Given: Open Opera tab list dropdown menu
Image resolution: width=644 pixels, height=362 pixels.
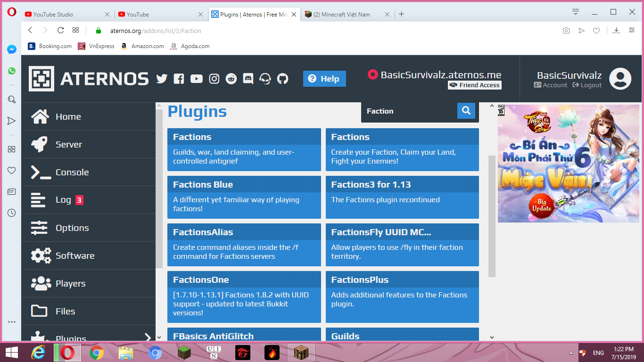Looking at the screenshot, I should [576, 12].
